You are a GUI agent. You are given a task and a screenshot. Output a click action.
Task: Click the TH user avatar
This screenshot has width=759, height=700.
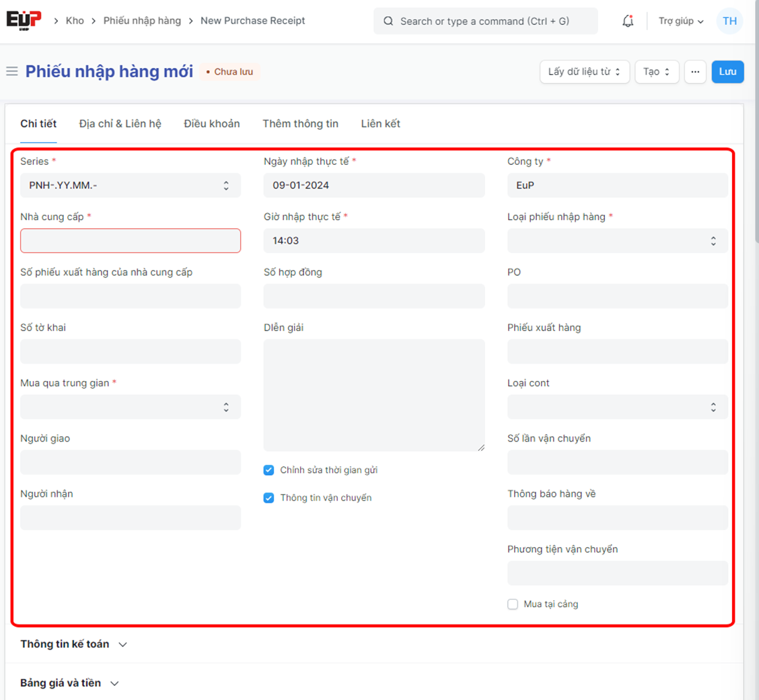click(729, 21)
